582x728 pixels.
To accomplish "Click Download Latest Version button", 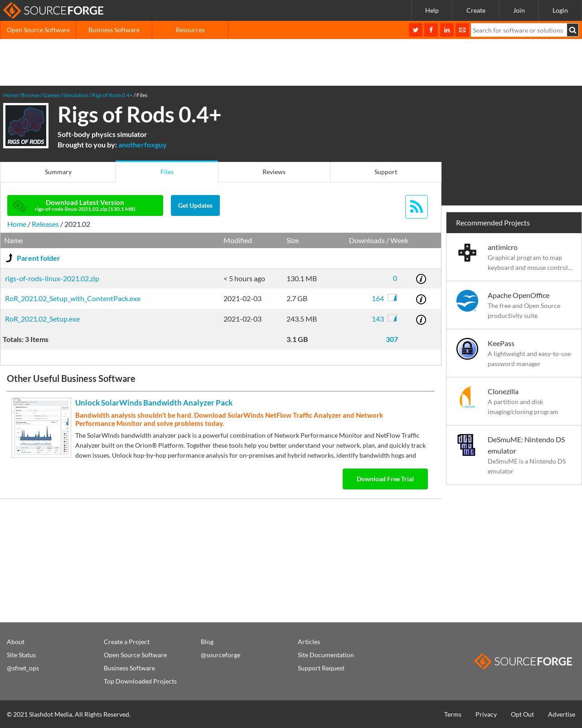I will click(85, 205).
